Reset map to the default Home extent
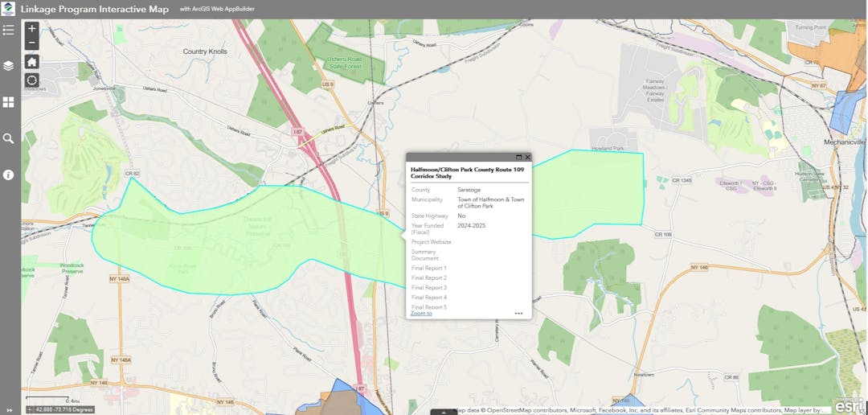Image resolution: width=868 pixels, height=415 pixels. tap(31, 62)
